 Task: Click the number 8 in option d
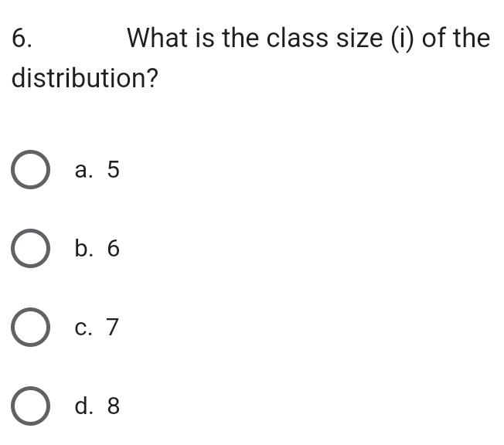(x=114, y=406)
